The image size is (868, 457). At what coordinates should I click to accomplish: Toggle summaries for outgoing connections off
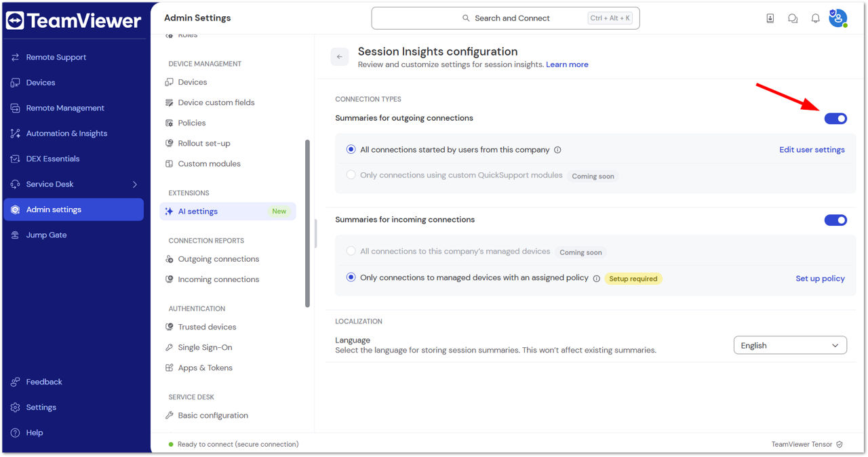tap(835, 119)
